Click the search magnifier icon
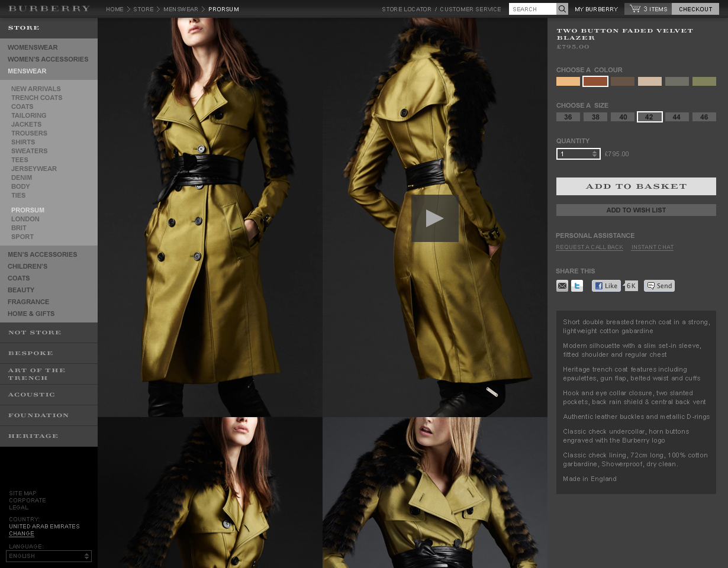 pyautogui.click(x=562, y=9)
